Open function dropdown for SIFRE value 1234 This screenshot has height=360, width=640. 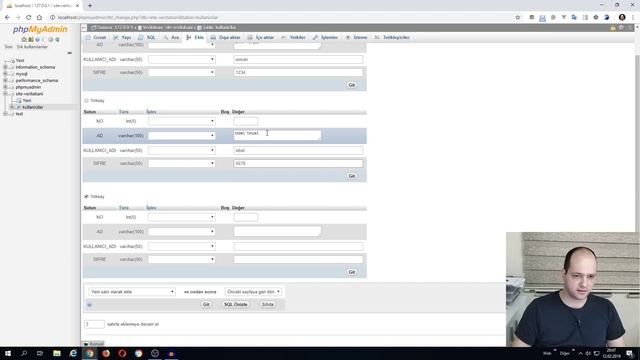click(182, 72)
